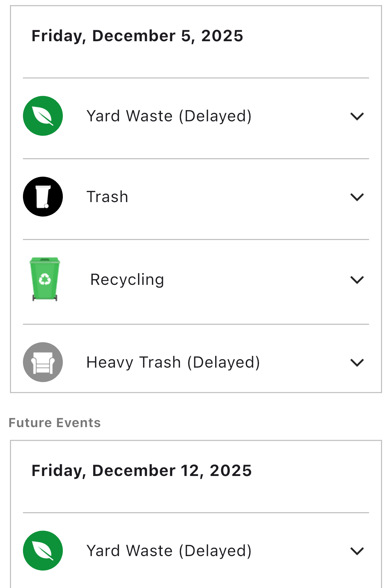
Task: Select the Recycling label text
Action: tap(127, 280)
